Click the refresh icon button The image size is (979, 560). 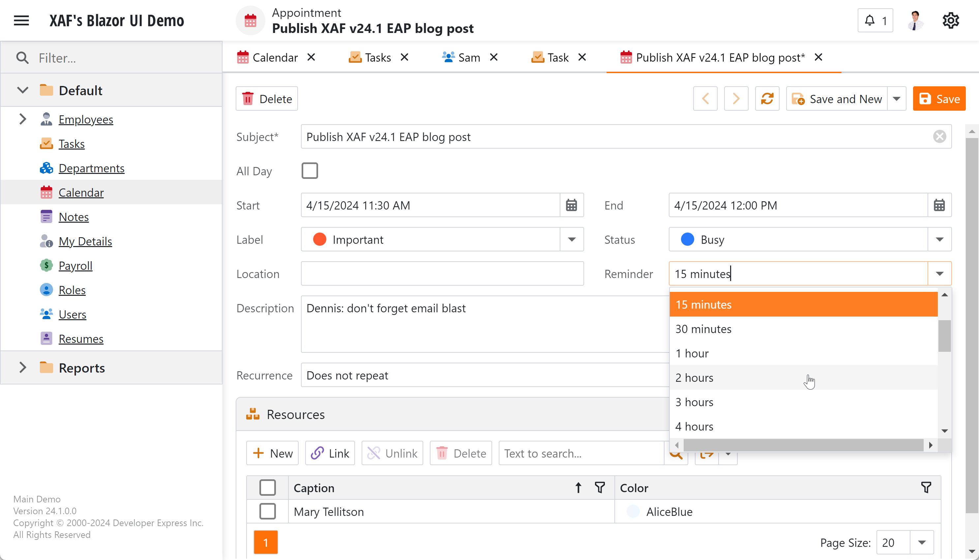767,99
